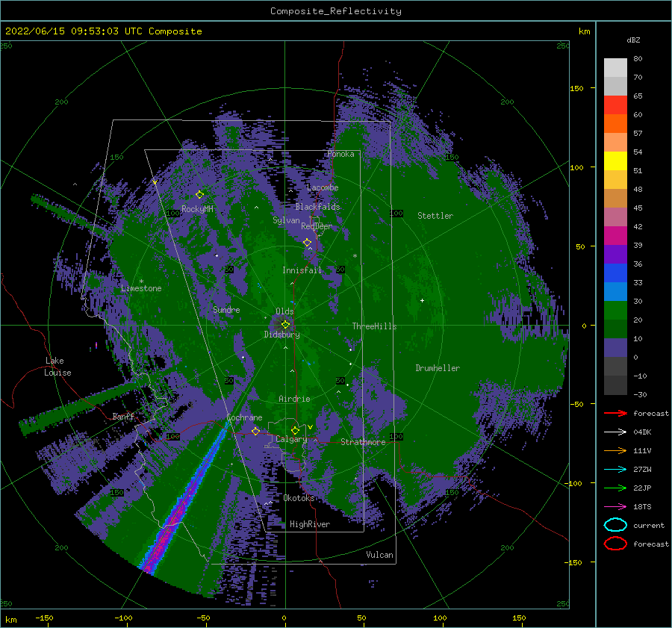Viewport: 672px width, 628px height.
Task: Click the Innisfail label
Action: tap(302, 270)
